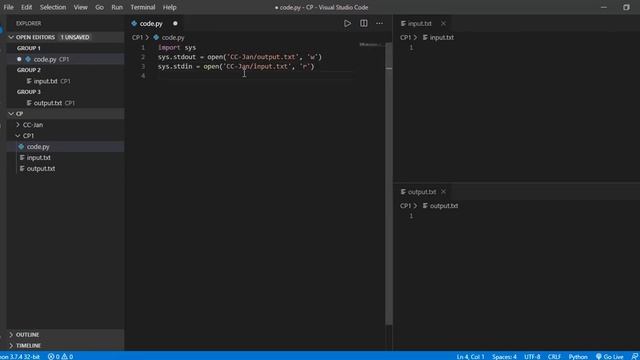
Task: Open output.txt in CP1 folder tree
Action: (x=65, y=169)
